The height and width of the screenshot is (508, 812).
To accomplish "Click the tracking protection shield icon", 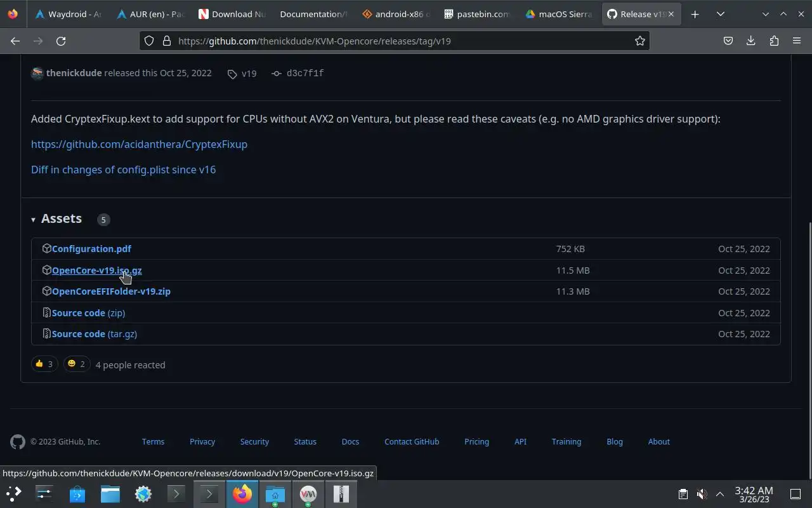I will (x=149, y=41).
